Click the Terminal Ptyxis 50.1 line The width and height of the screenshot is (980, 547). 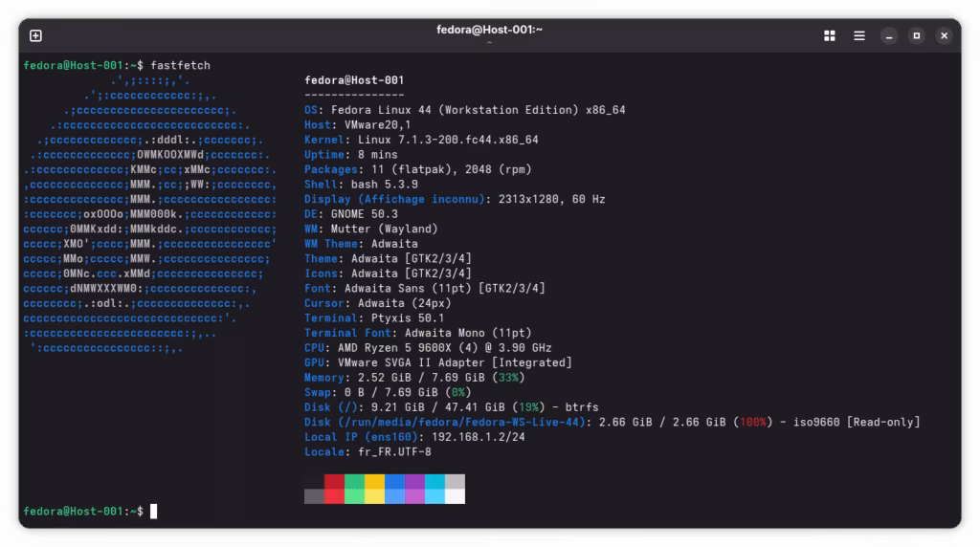[x=374, y=317]
